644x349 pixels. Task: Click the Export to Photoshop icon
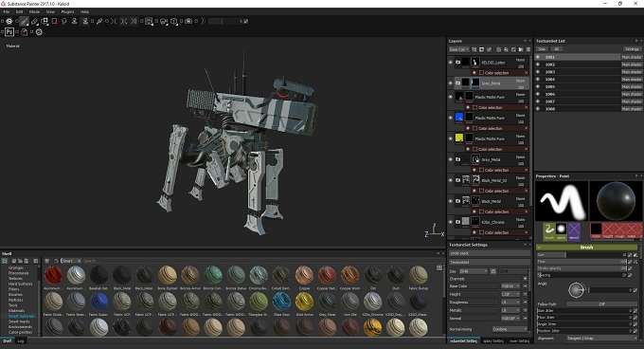(9, 31)
